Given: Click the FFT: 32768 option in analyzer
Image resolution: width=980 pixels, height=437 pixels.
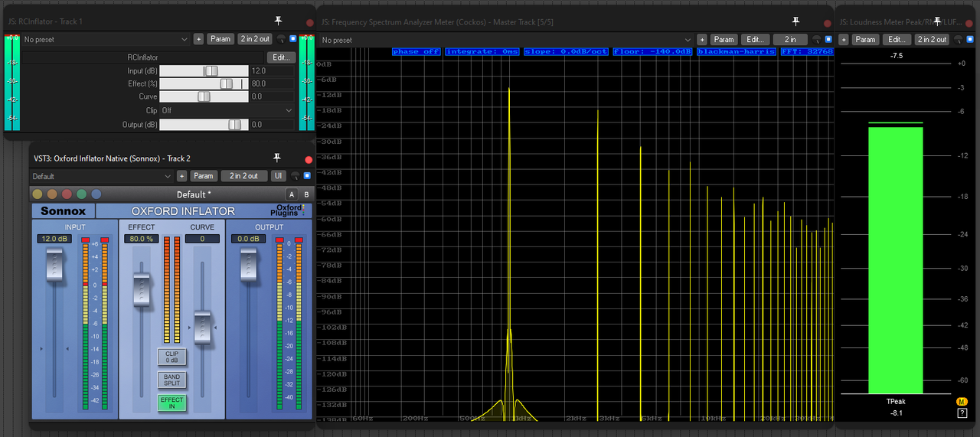Looking at the screenshot, I should (807, 51).
